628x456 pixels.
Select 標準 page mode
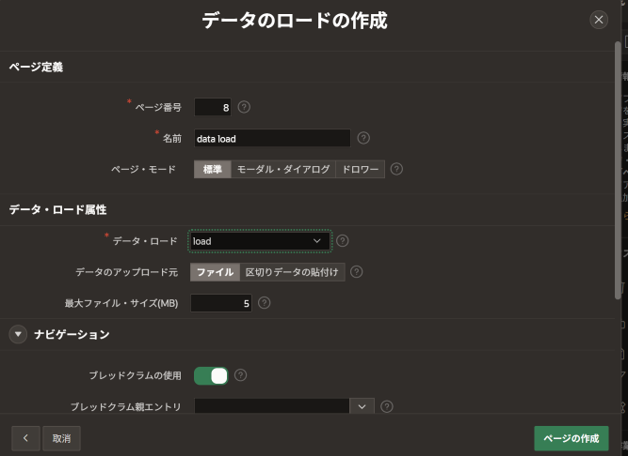click(212, 169)
